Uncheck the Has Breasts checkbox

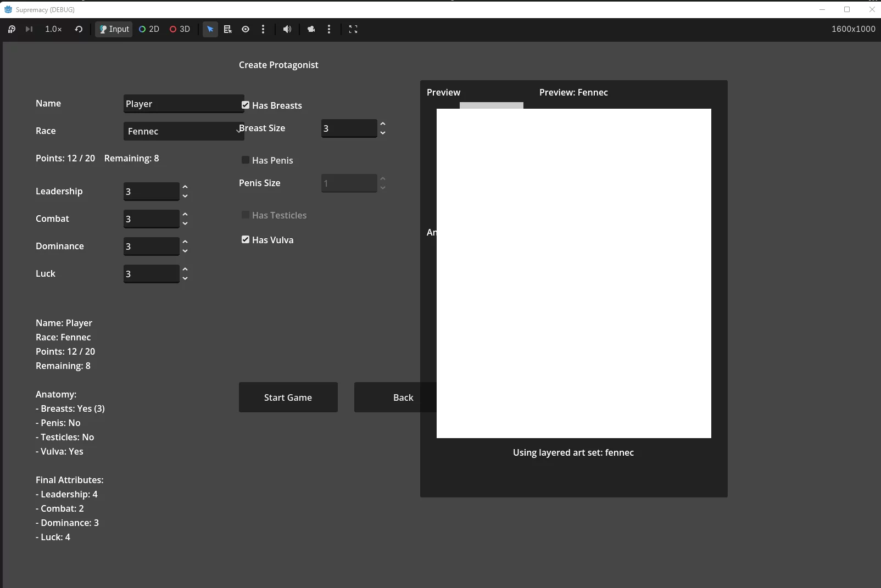[246, 105]
